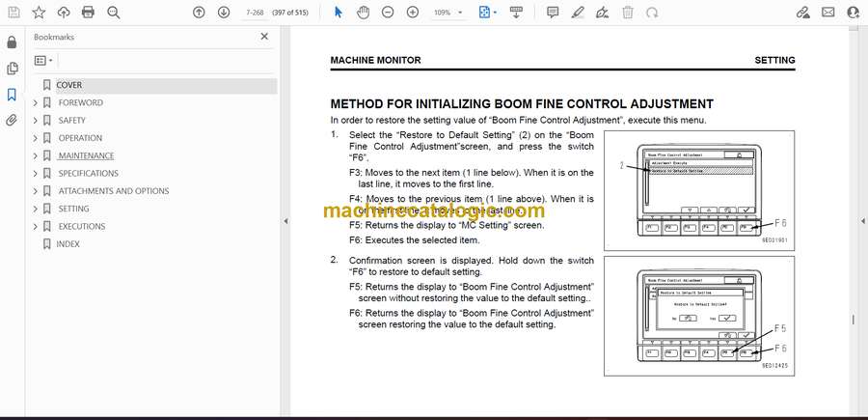Add the document to favorites with star

coord(39,13)
